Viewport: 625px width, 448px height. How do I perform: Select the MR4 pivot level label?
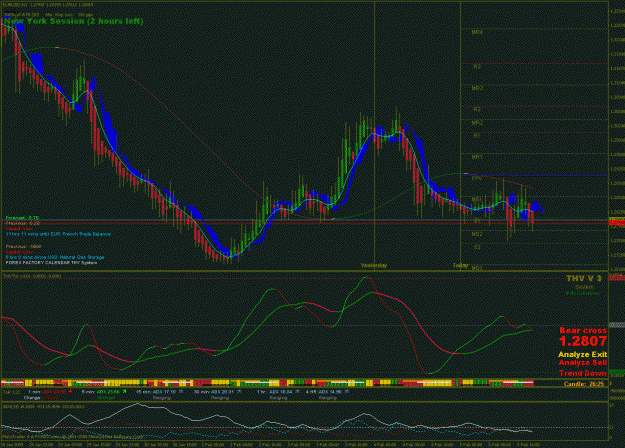point(477,32)
